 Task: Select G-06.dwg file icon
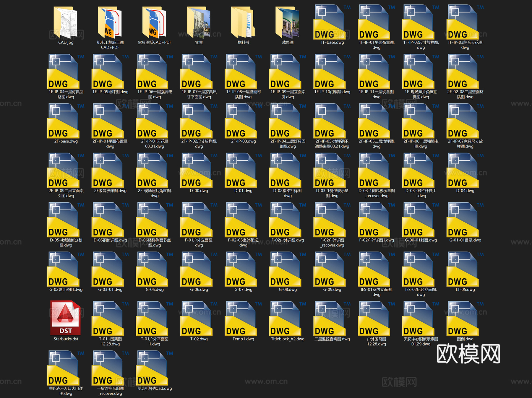point(196,269)
